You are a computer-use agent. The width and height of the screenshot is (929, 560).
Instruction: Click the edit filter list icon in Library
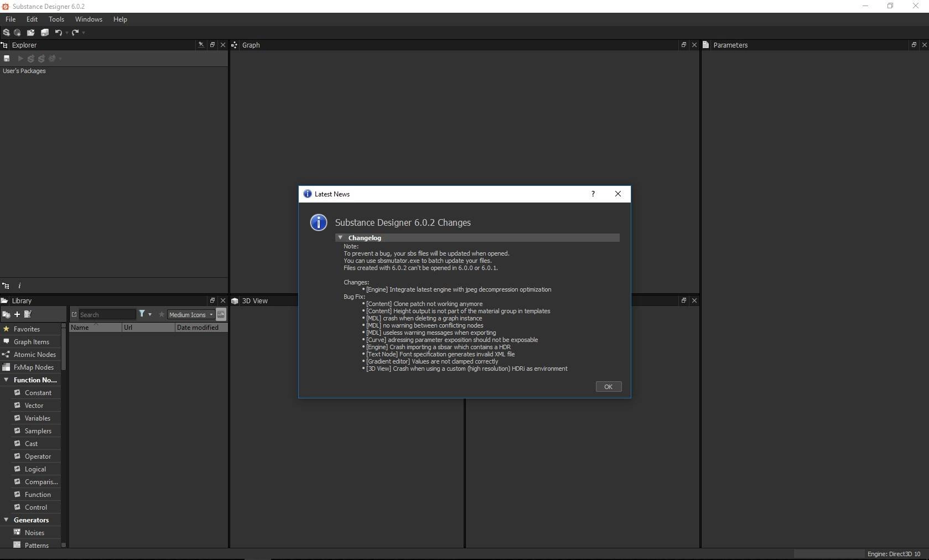[28, 314]
